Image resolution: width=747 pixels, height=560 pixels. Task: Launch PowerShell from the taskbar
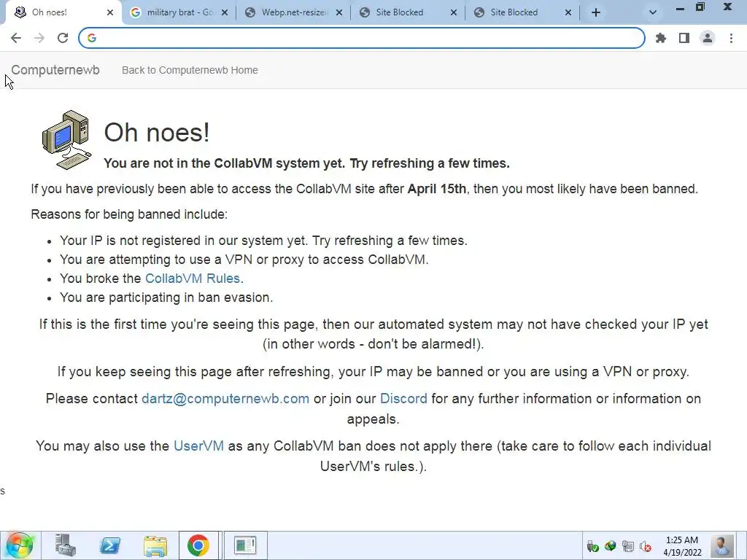(109, 545)
